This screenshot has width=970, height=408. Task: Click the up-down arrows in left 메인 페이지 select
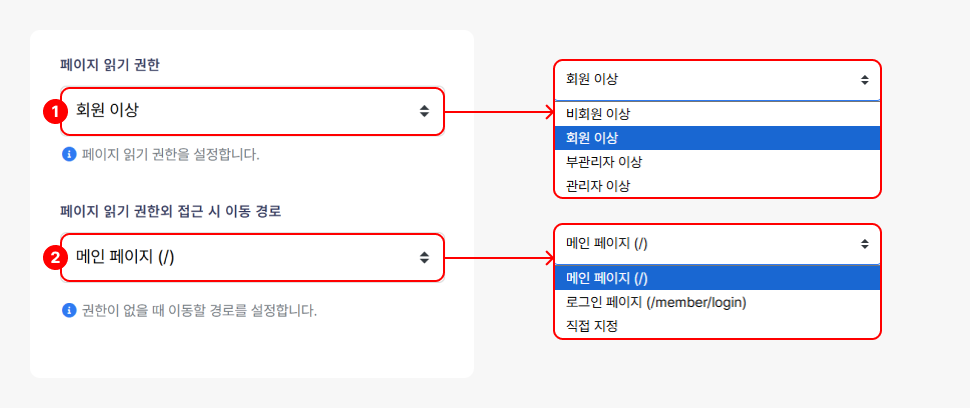pyautogui.click(x=424, y=258)
